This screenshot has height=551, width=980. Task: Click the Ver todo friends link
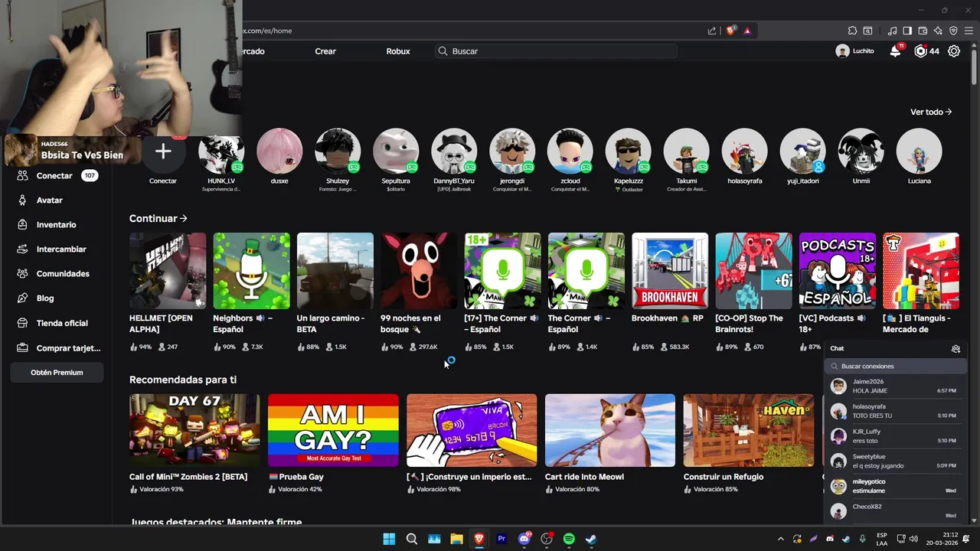click(x=931, y=112)
